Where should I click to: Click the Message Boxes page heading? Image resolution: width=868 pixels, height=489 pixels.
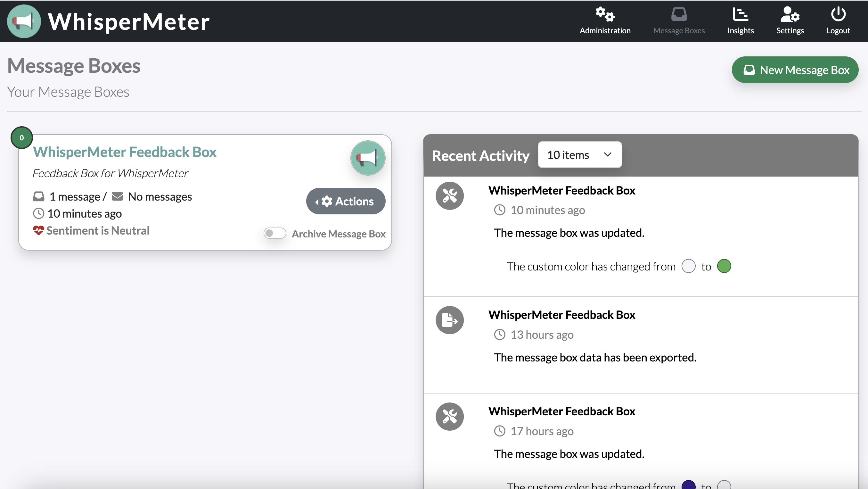pos(74,66)
